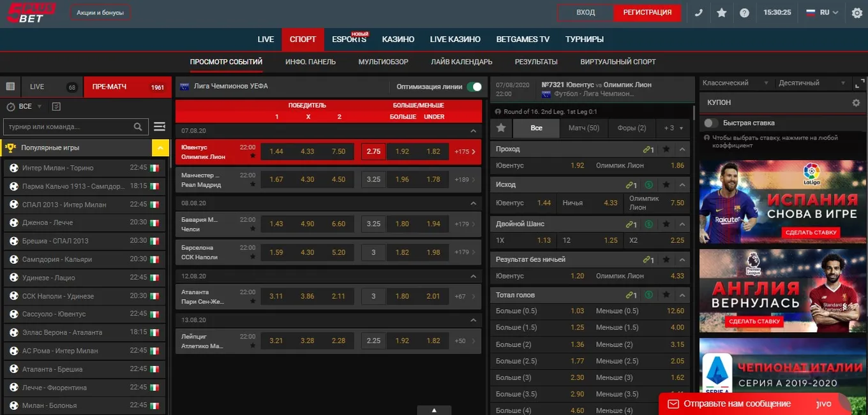
Task: Favorite the Исход market star
Action: [x=666, y=185]
